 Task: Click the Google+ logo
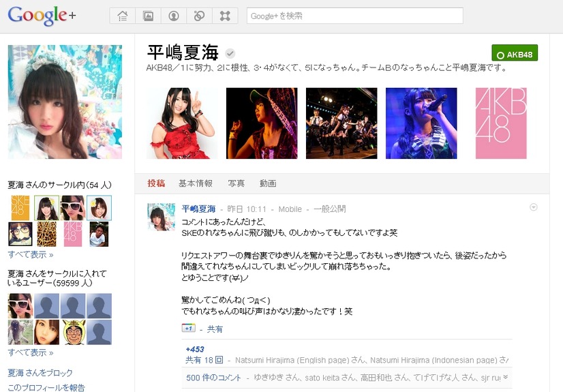click(42, 16)
